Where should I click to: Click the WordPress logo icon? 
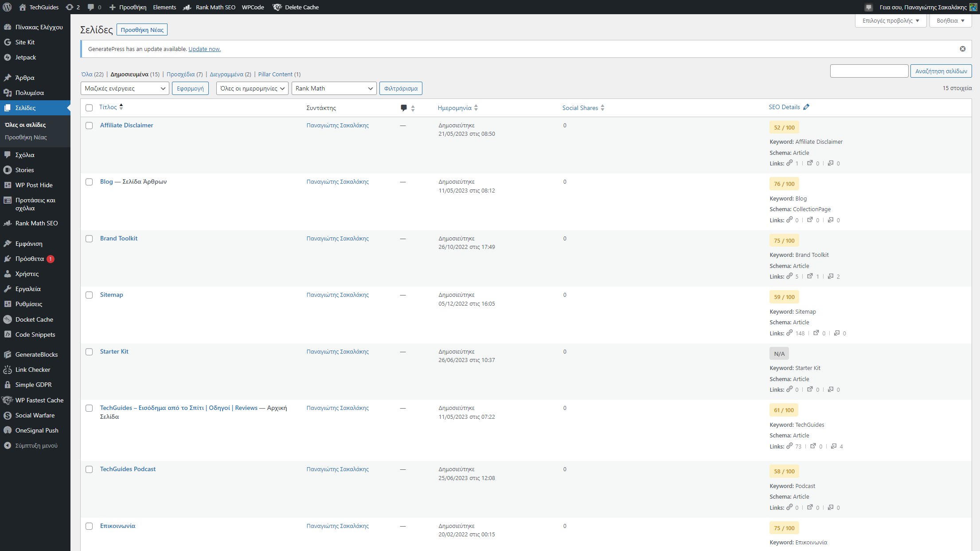click(x=7, y=7)
